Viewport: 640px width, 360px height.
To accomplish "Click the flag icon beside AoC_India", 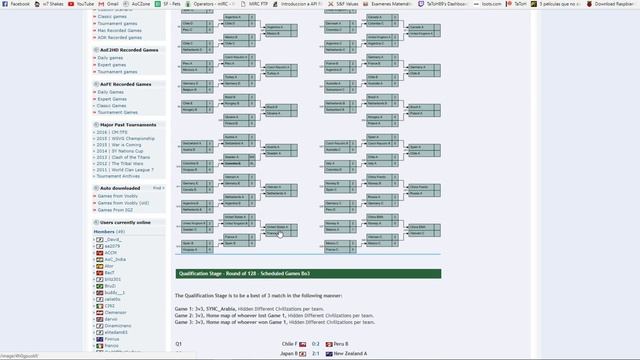I will pos(100,260).
